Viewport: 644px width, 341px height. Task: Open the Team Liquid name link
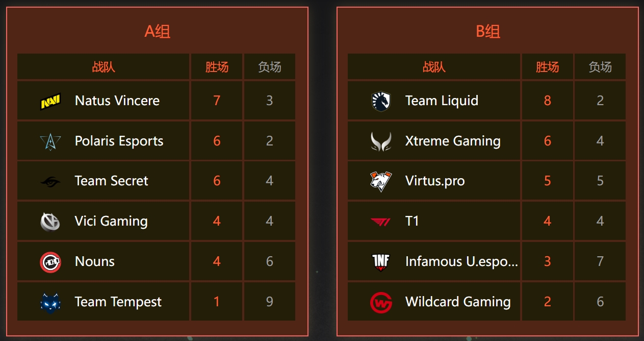(x=442, y=101)
